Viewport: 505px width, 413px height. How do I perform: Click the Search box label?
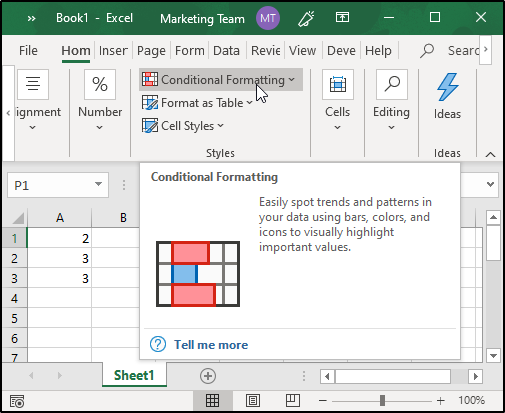463,51
